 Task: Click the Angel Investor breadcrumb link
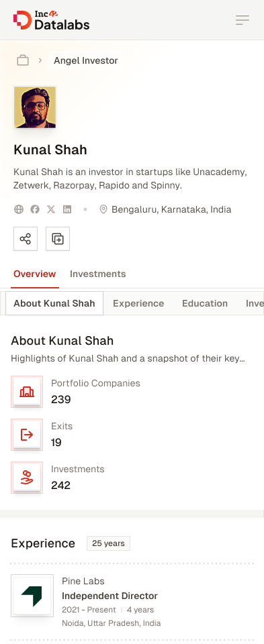click(86, 60)
